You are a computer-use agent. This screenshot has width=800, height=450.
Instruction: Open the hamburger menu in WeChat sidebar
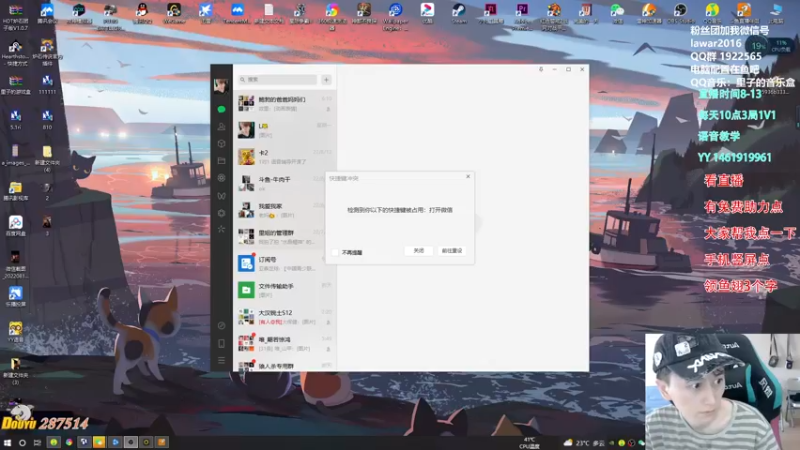[x=221, y=360]
